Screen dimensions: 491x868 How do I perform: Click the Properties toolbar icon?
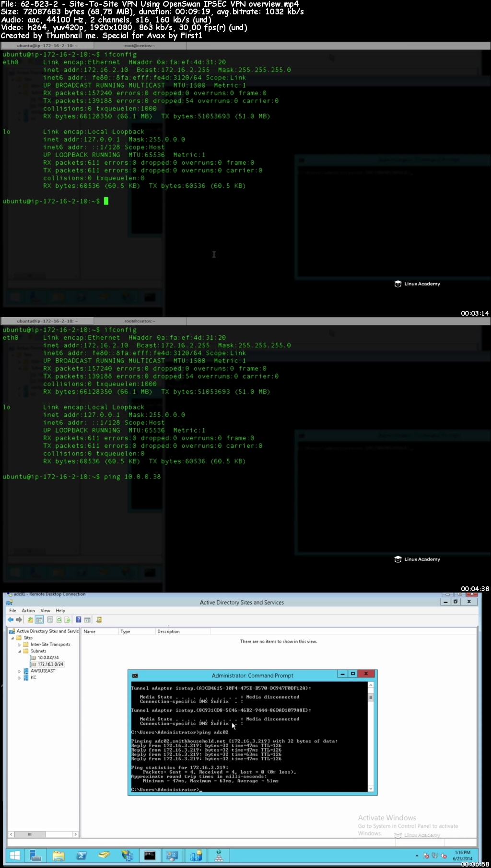[x=50, y=619]
